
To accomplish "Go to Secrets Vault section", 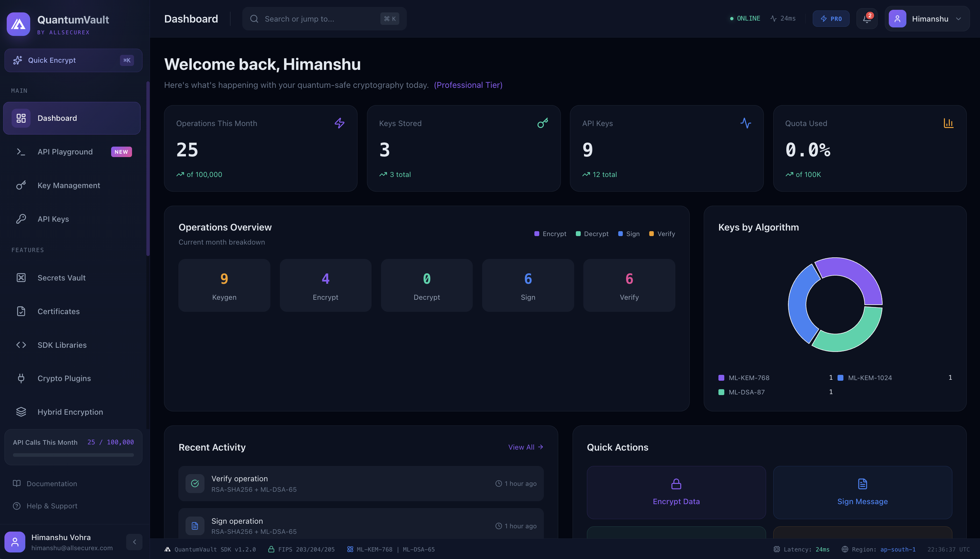I will pos(61,278).
